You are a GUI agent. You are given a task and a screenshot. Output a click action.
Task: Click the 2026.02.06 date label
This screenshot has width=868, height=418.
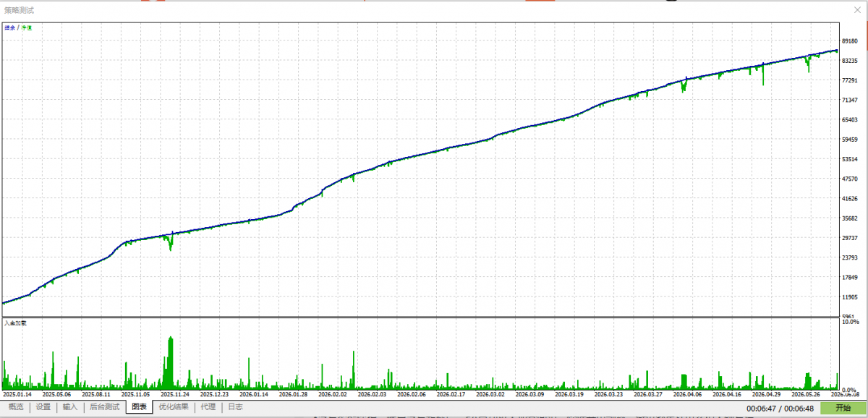[411, 395]
